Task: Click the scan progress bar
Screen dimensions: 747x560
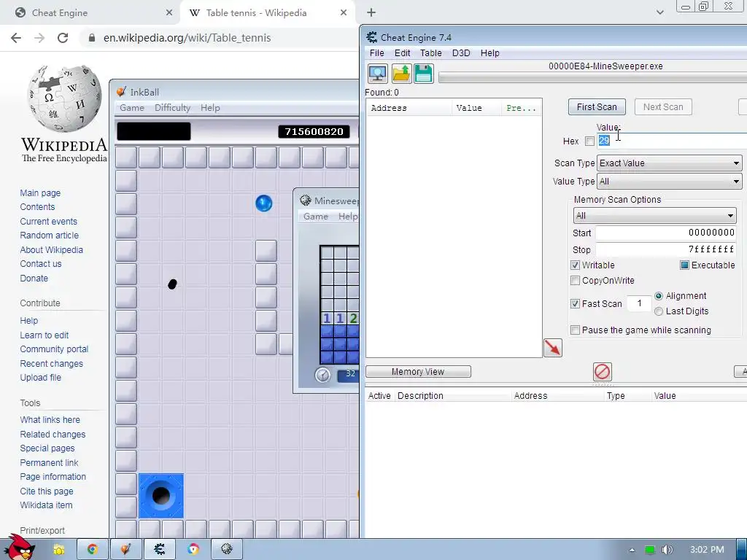Action: click(592, 77)
